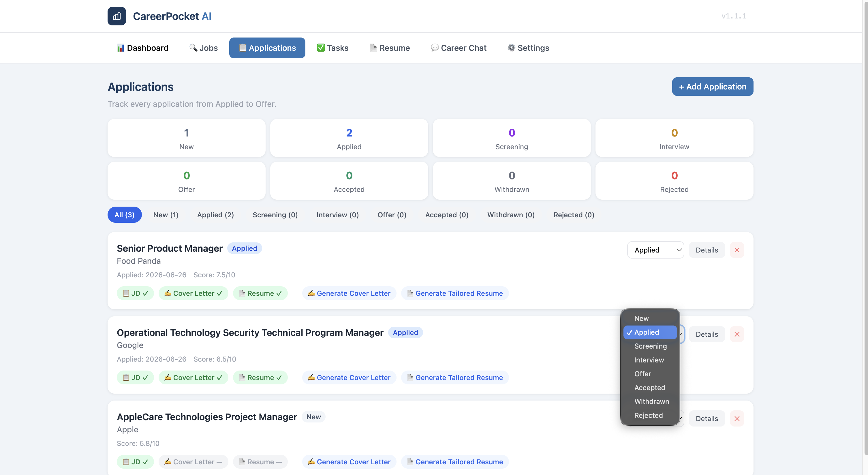Click the Screening count card
868x475 pixels.
pyautogui.click(x=512, y=138)
